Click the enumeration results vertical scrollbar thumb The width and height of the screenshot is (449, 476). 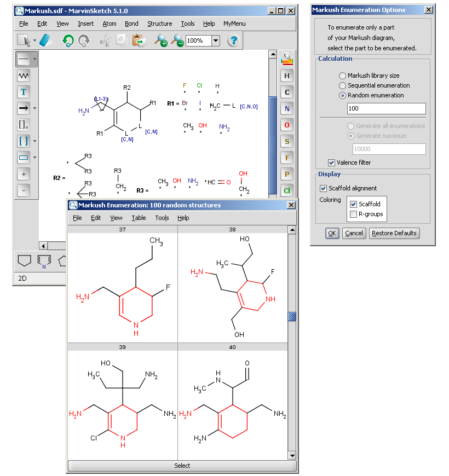[292, 317]
